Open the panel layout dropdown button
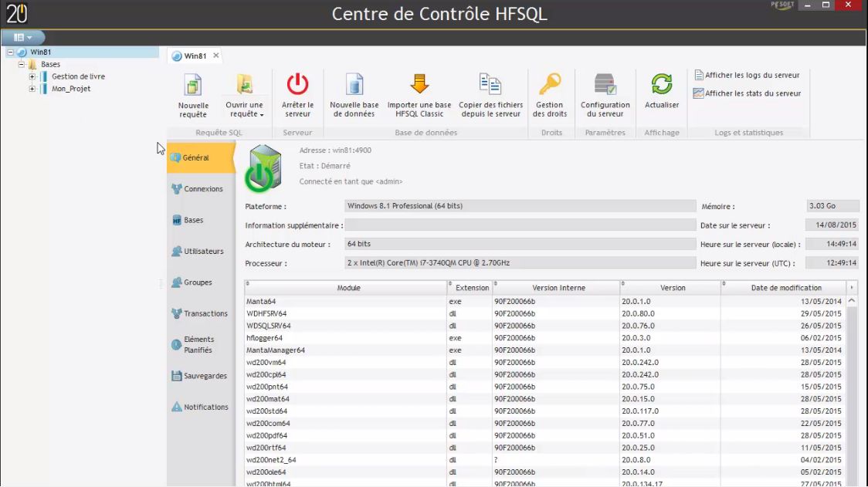This screenshot has height=487, width=868. point(22,37)
